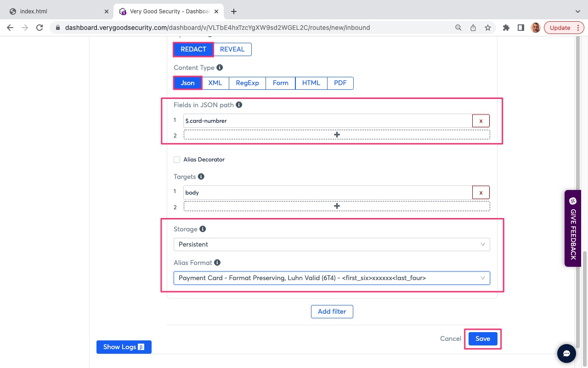Open the browser zoom magnifier icon

click(x=458, y=28)
